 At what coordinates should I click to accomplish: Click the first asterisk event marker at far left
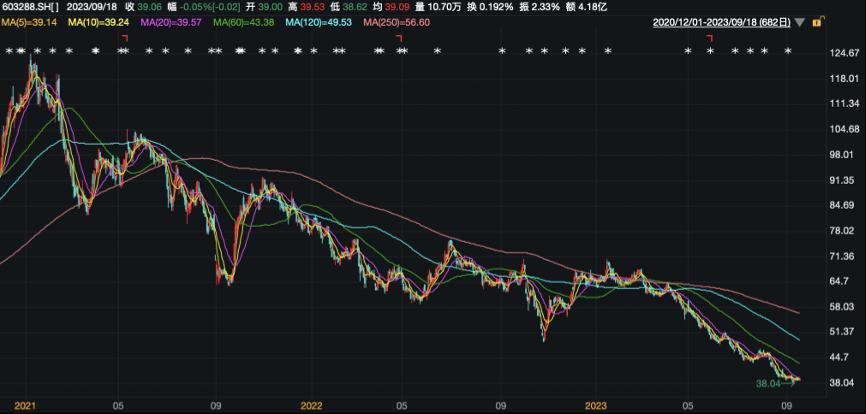click(9, 51)
